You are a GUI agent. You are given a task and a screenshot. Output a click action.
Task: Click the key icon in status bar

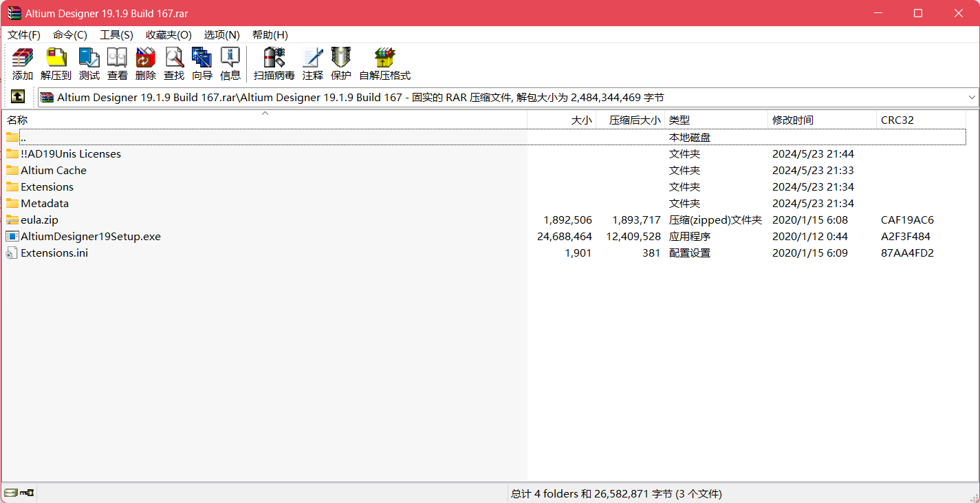tap(27, 493)
